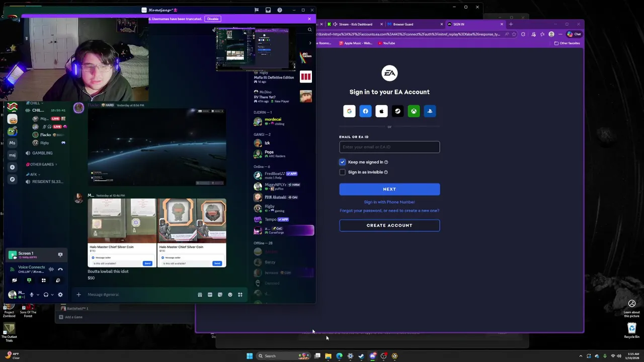
Task: Open the Discord soundboard icon
Action: coord(58,281)
